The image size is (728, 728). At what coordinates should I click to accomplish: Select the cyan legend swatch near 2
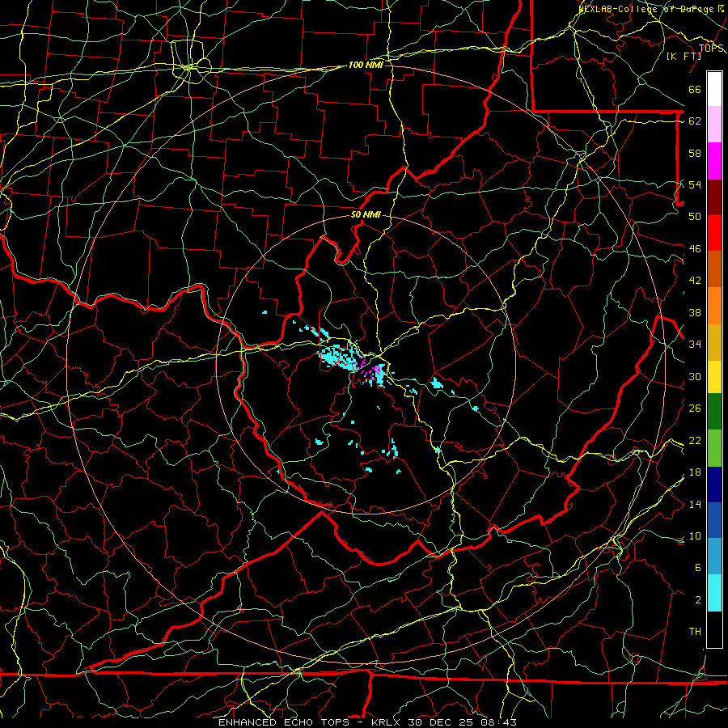[x=714, y=593]
